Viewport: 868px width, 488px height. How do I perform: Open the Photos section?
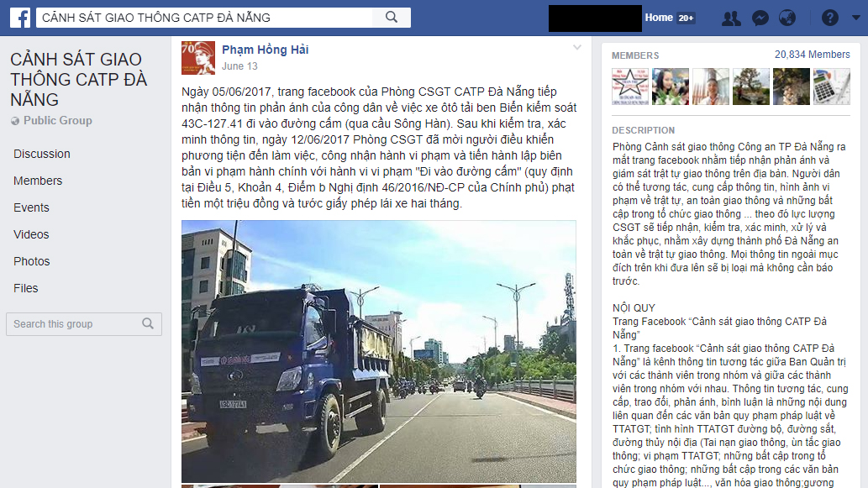pyautogui.click(x=32, y=261)
